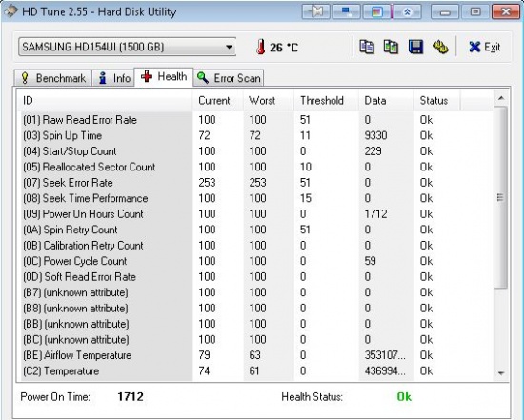Click the pin window title bar icon
Viewport: 524px width, 420px height.
pyautogui.click(x=315, y=12)
